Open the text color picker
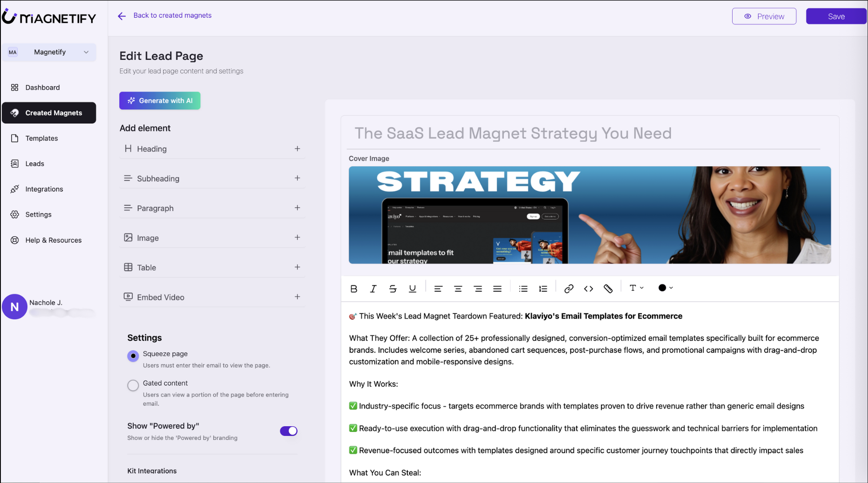Image resolution: width=868 pixels, height=483 pixels. [664, 288]
